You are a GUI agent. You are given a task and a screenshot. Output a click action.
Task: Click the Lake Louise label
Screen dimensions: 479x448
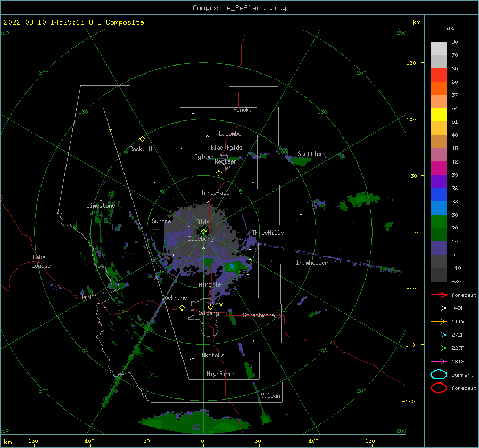click(x=41, y=262)
